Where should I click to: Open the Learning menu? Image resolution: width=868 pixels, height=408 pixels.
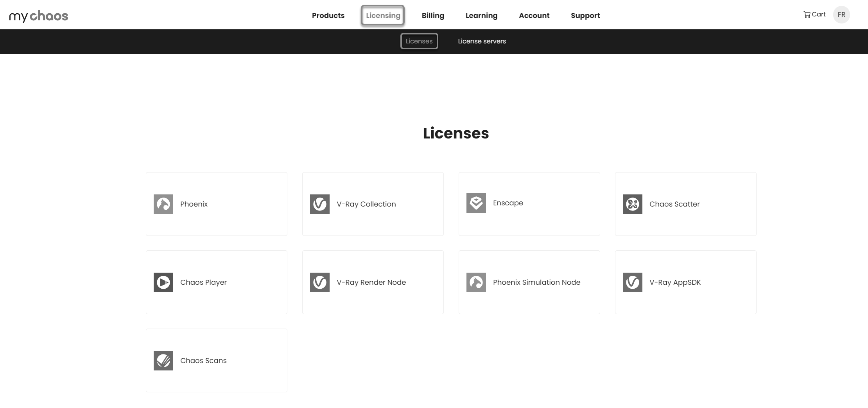[481, 16]
